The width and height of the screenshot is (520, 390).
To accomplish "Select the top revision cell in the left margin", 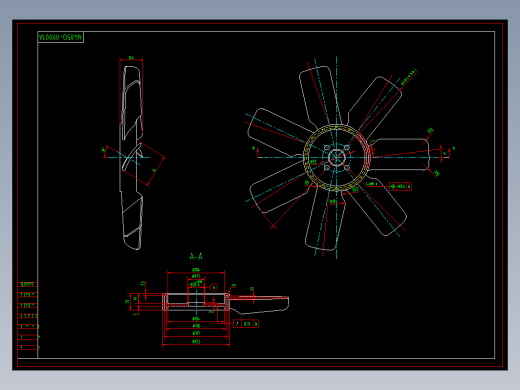I will (28, 284).
